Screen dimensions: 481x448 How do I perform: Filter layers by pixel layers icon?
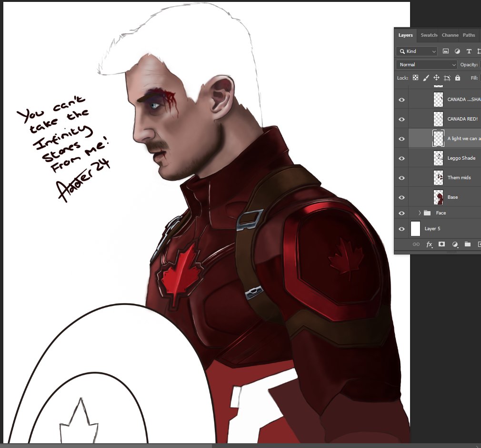point(445,51)
